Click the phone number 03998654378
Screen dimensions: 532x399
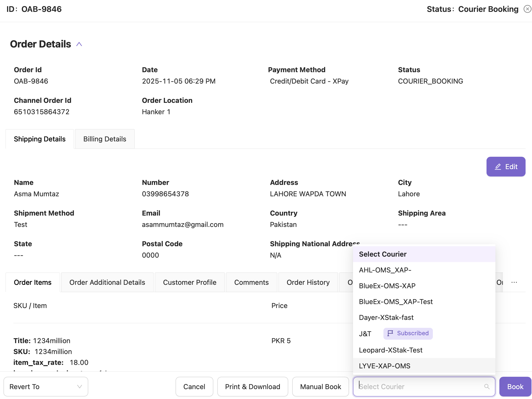point(165,194)
